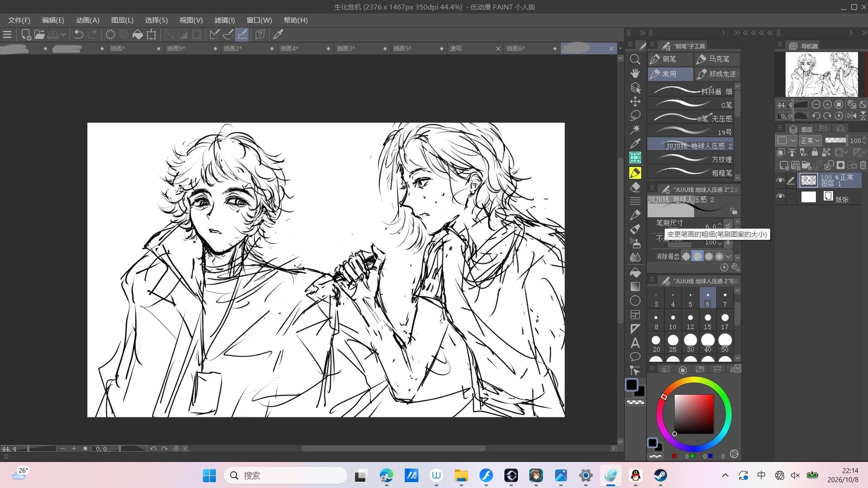Click the navigator thumbnail preview
Image resolution: width=868 pixels, height=488 pixels.
(x=821, y=74)
